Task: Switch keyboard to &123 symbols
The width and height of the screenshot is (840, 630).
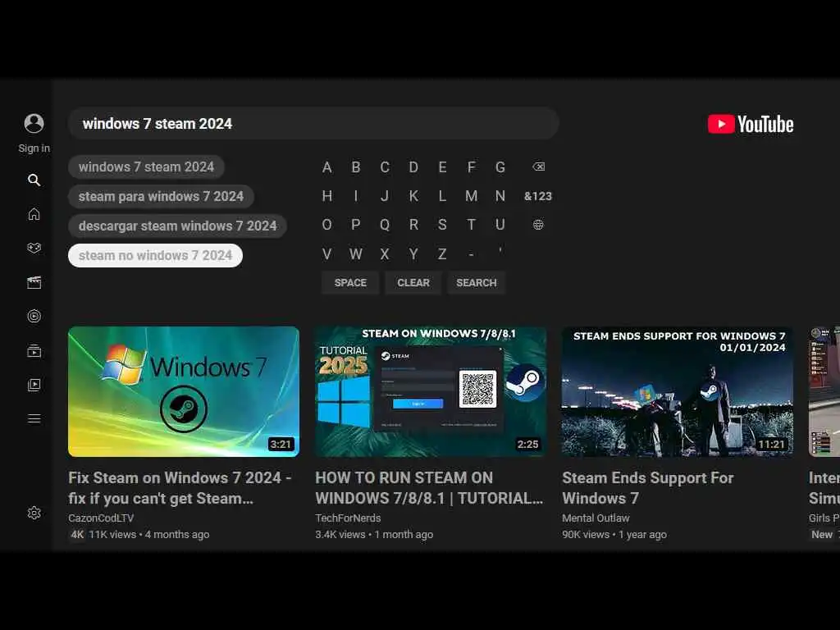Action: click(538, 196)
